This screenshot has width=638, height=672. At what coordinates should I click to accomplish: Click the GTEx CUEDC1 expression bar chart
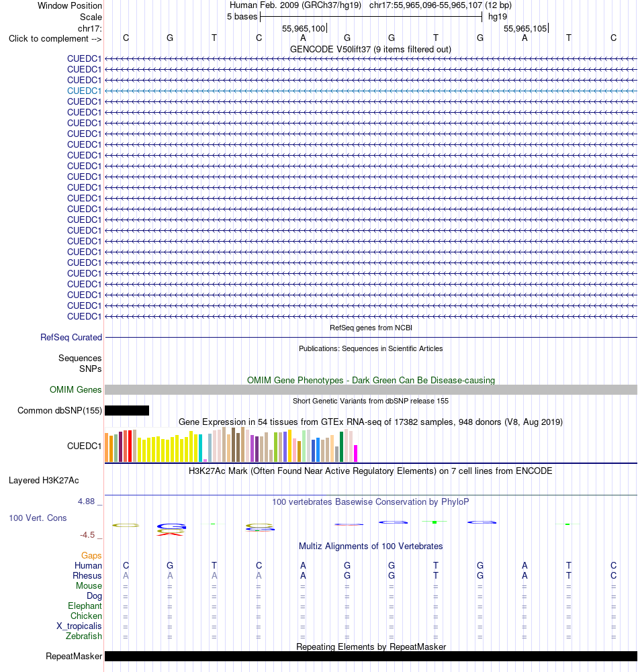(x=231, y=445)
